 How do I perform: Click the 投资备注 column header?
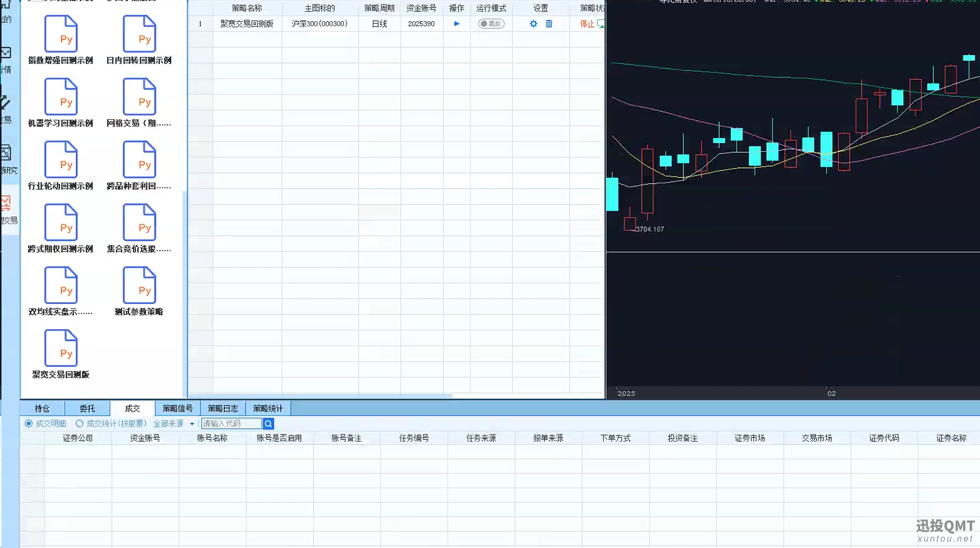pos(683,438)
